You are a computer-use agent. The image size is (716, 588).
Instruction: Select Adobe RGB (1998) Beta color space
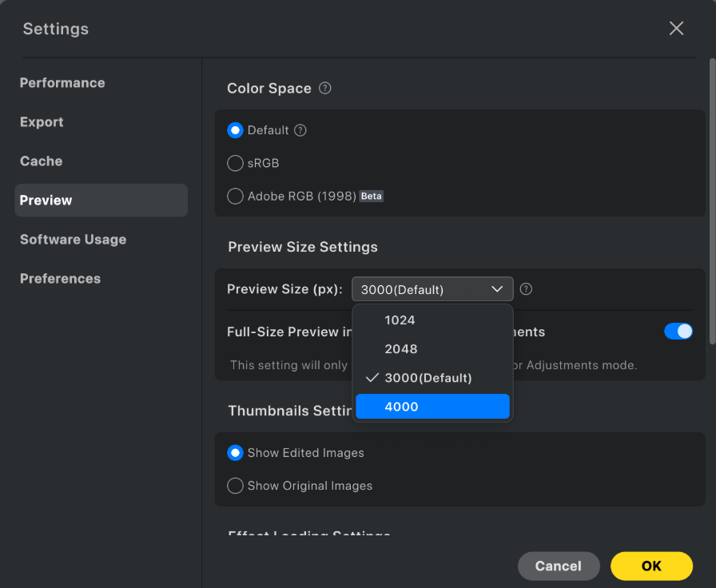pyautogui.click(x=236, y=196)
